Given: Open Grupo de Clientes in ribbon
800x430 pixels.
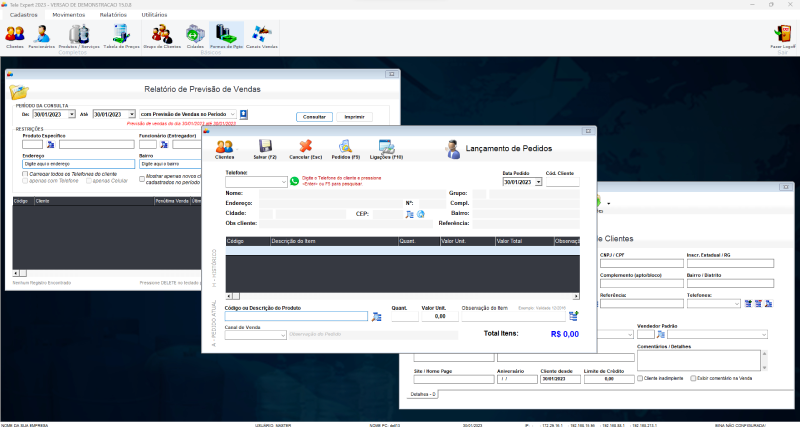Looking at the screenshot, I should coord(162,36).
